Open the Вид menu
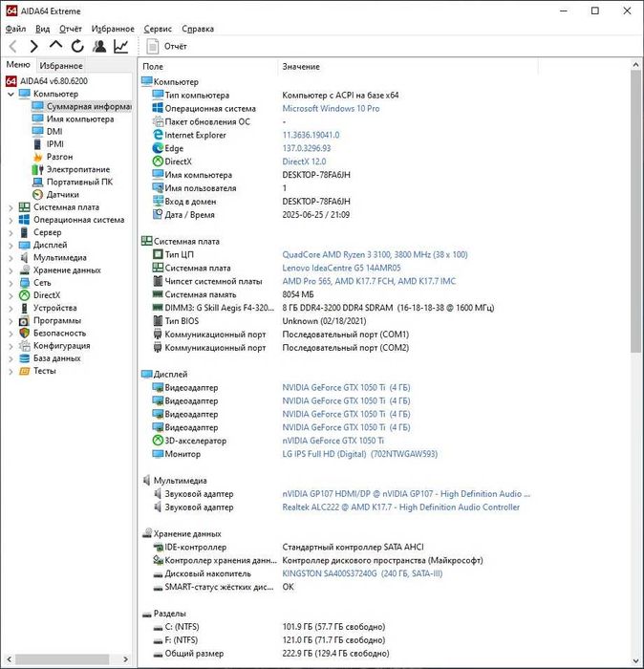This screenshot has width=644, height=669. [42, 29]
